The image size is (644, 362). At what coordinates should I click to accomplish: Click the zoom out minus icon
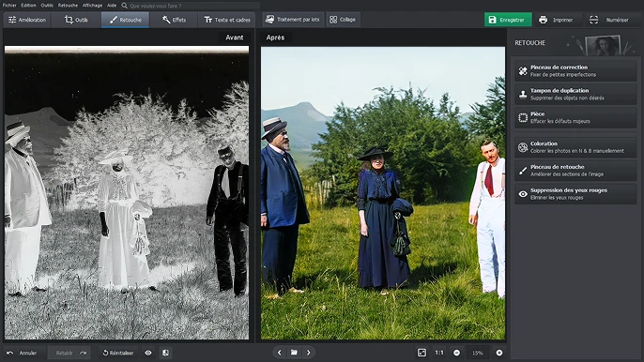[x=456, y=353]
